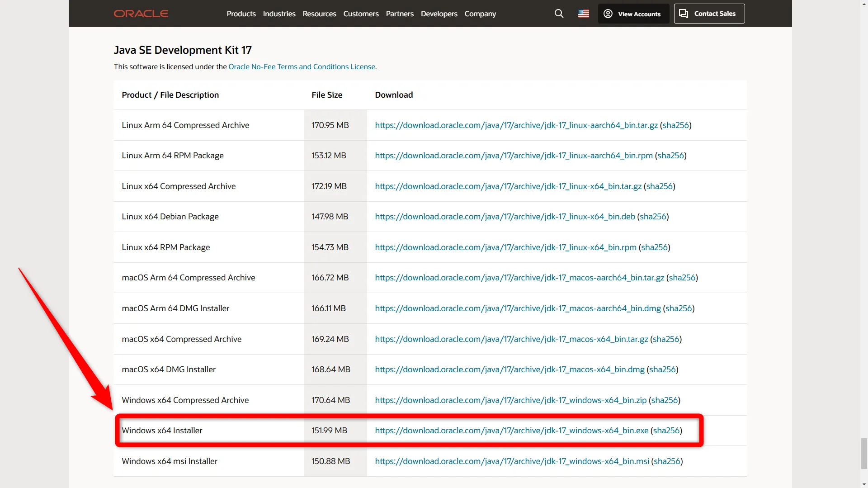Download jdk-17_linux-x64_bin.tar.gz link
Image resolution: width=868 pixels, height=488 pixels.
pyautogui.click(x=508, y=186)
